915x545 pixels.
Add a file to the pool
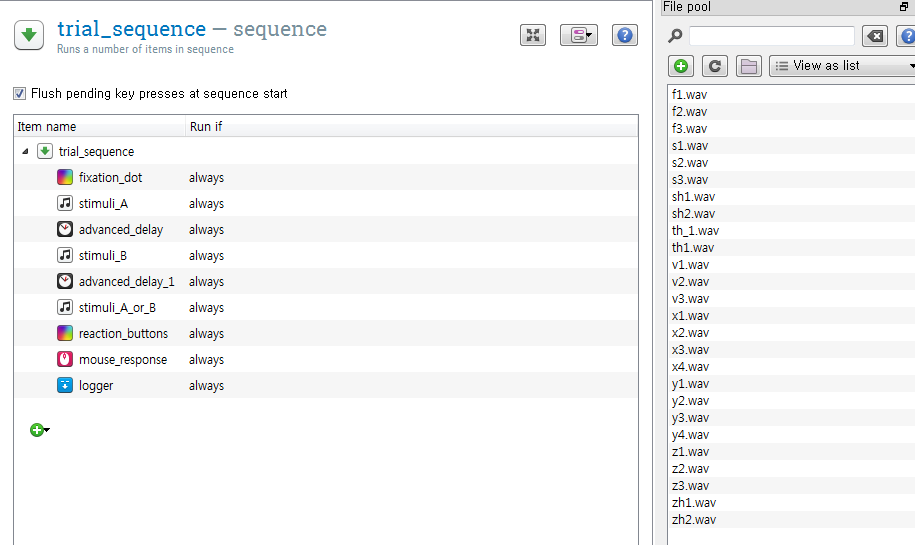681,66
